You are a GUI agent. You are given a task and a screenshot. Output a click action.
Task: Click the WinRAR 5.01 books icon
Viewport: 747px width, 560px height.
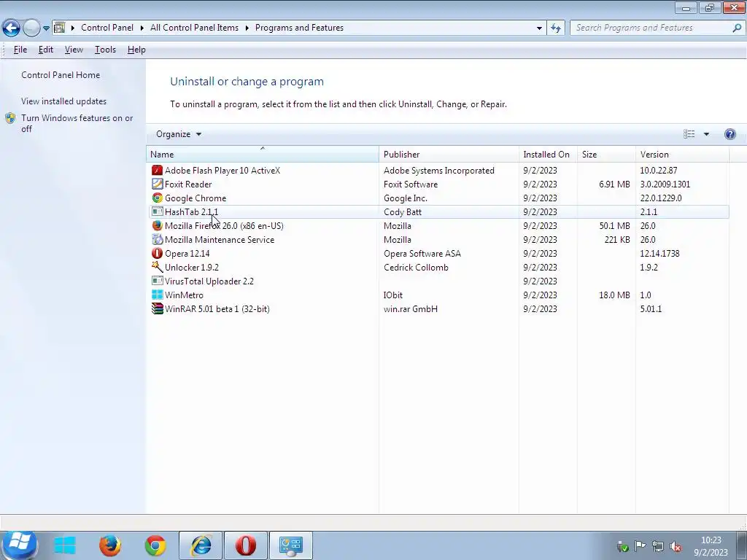tap(158, 308)
